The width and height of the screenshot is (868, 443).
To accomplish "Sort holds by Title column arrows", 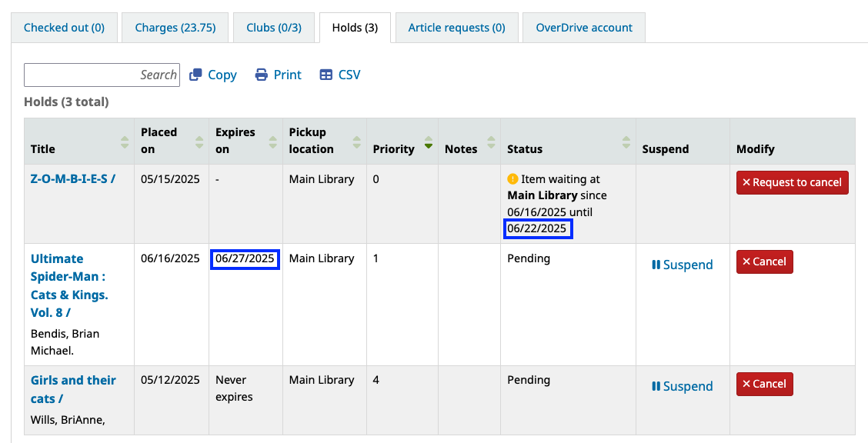I will click(125, 142).
